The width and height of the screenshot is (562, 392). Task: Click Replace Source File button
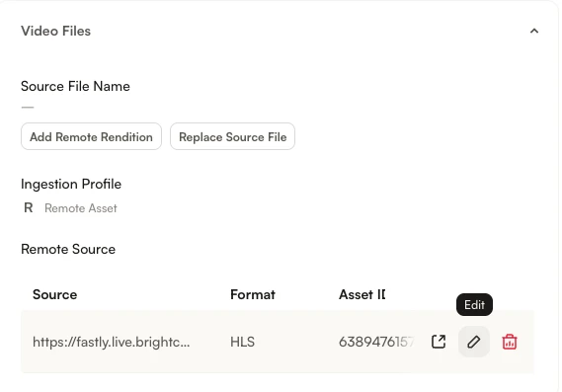pyautogui.click(x=233, y=136)
